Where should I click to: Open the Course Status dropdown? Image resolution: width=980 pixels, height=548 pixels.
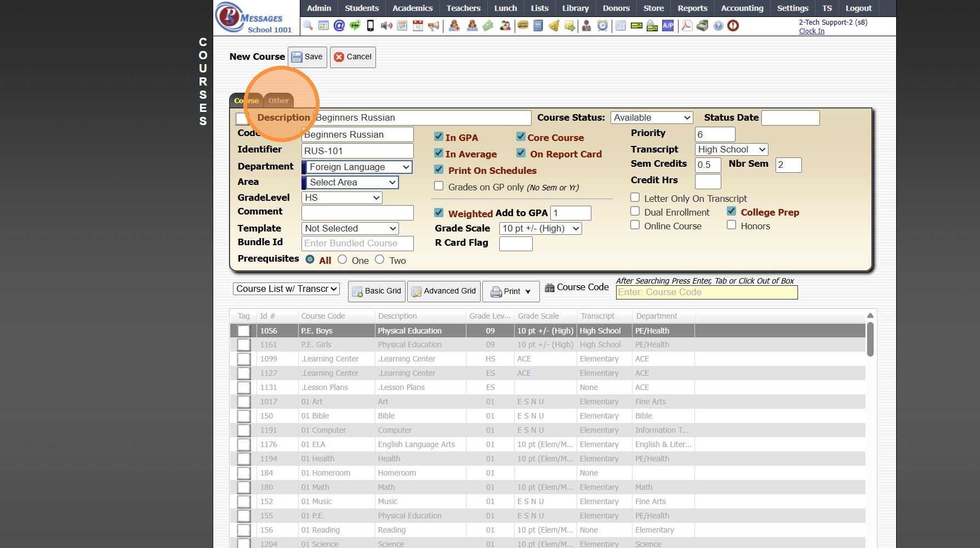(x=651, y=117)
